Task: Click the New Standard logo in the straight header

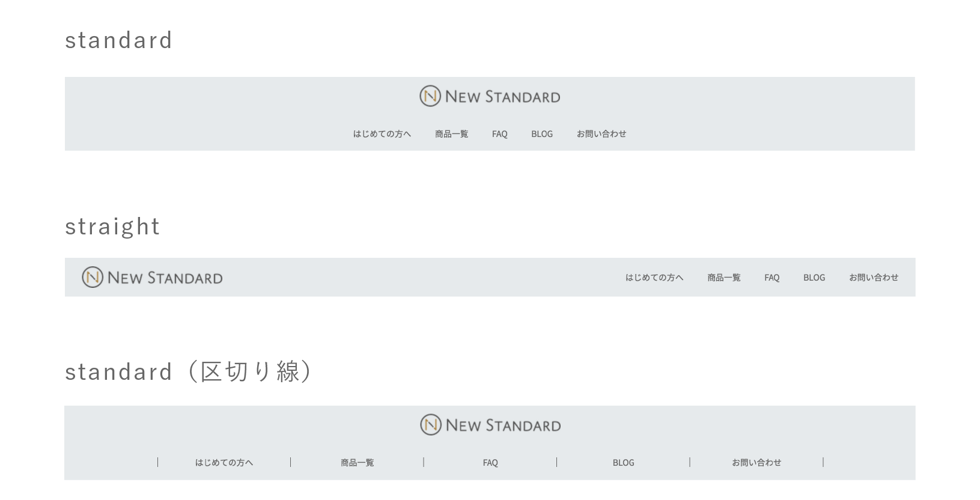Action: (152, 277)
